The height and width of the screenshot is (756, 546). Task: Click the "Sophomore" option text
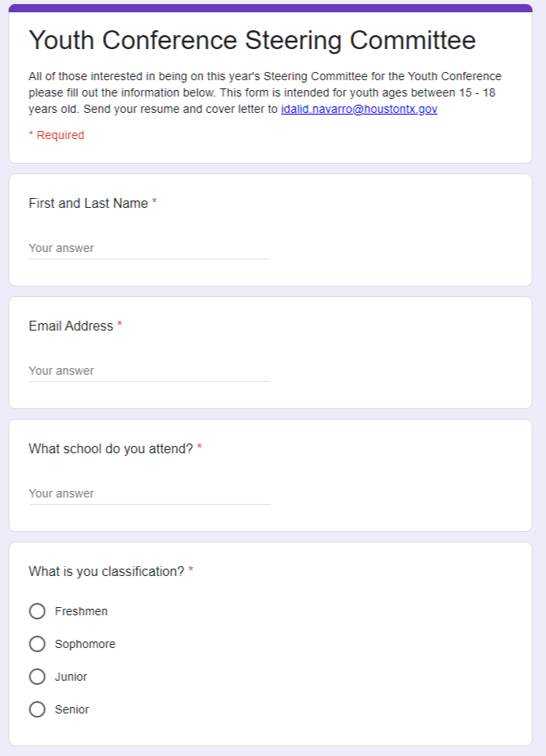pos(85,644)
